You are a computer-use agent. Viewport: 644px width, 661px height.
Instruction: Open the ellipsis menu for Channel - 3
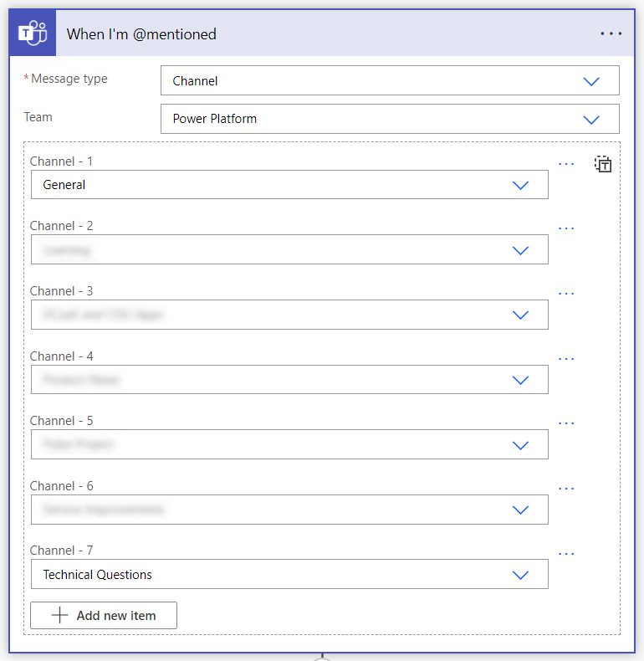click(x=566, y=293)
